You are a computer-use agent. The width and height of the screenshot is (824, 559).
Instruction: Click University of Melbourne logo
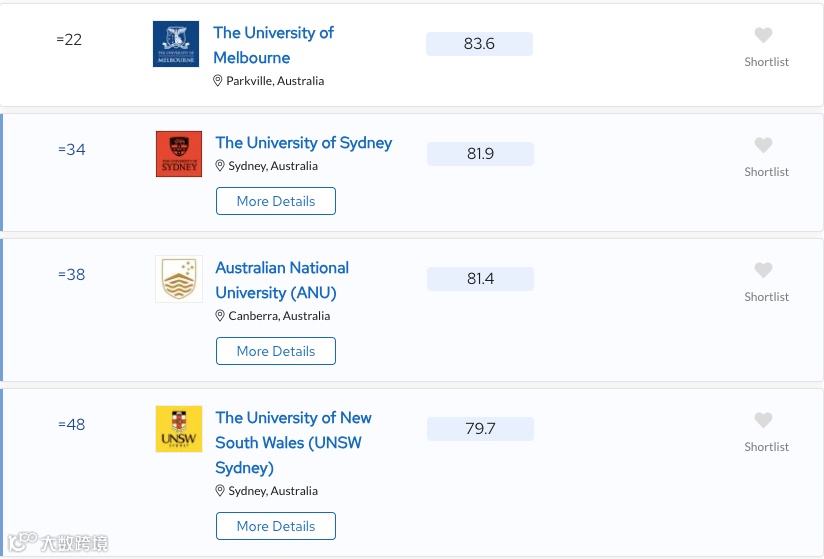(176, 44)
